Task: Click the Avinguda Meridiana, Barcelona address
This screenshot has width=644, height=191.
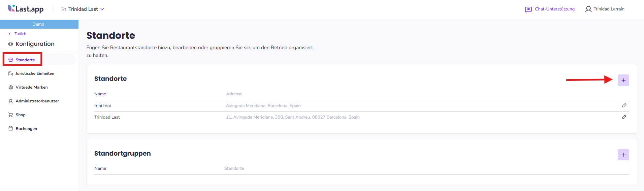Action: (263, 106)
